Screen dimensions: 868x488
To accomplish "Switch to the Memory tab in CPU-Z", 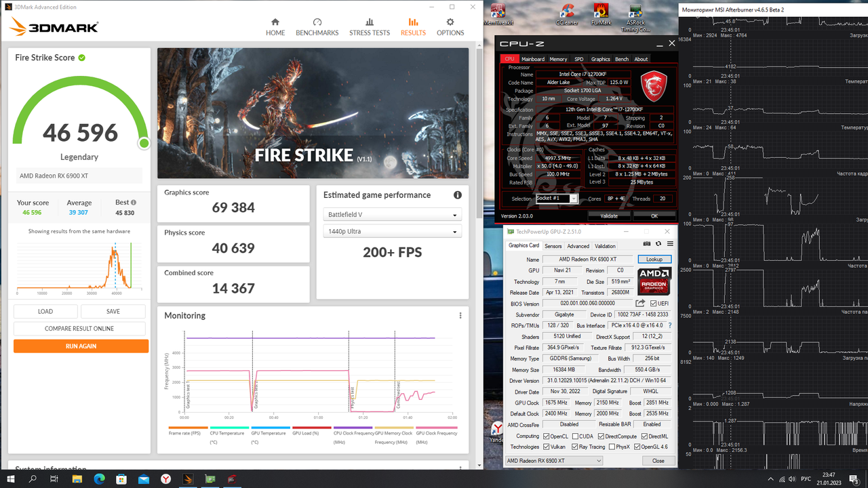I will pos(559,59).
